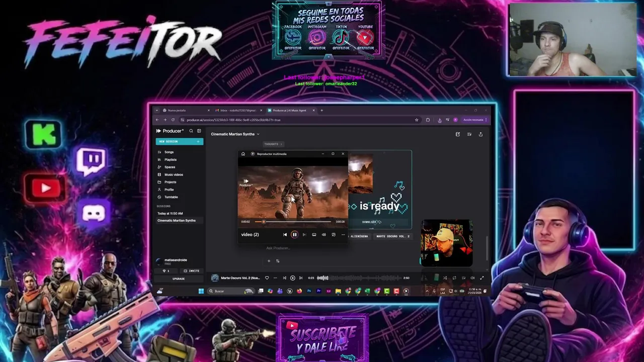The image size is (644, 362).
Task: Play the song in the bottom player bar
Action: click(292, 278)
